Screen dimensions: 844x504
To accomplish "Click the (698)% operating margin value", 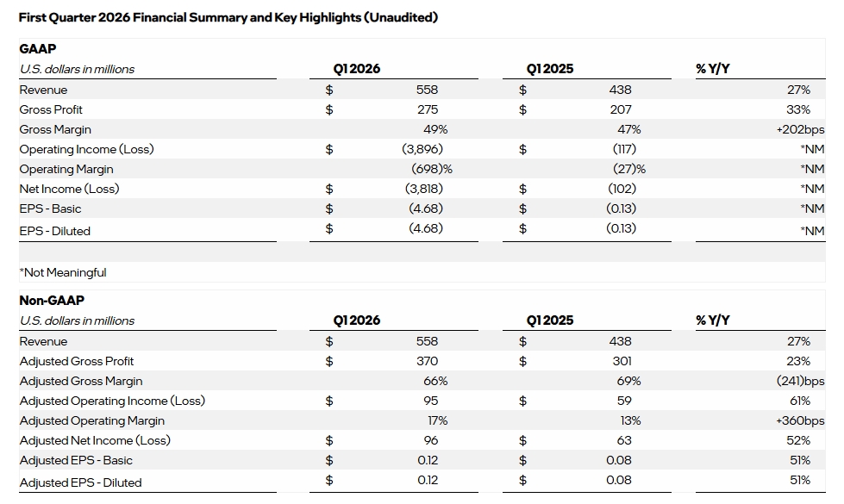I will (x=430, y=169).
